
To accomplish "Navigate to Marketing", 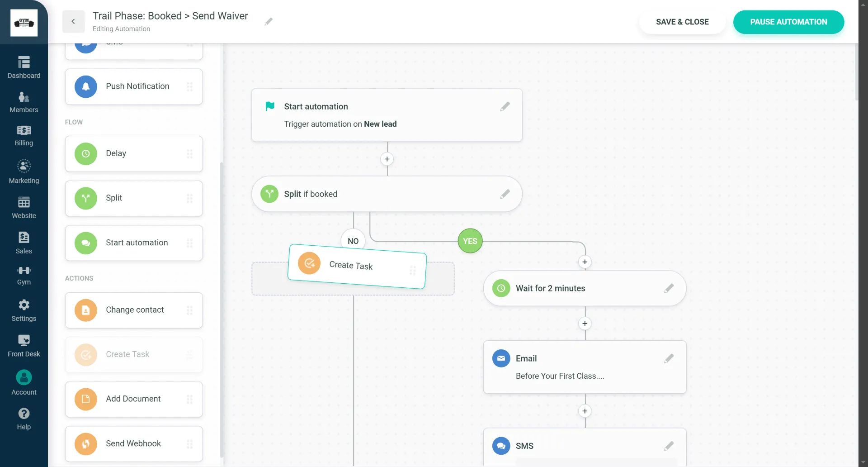I will [x=24, y=171].
